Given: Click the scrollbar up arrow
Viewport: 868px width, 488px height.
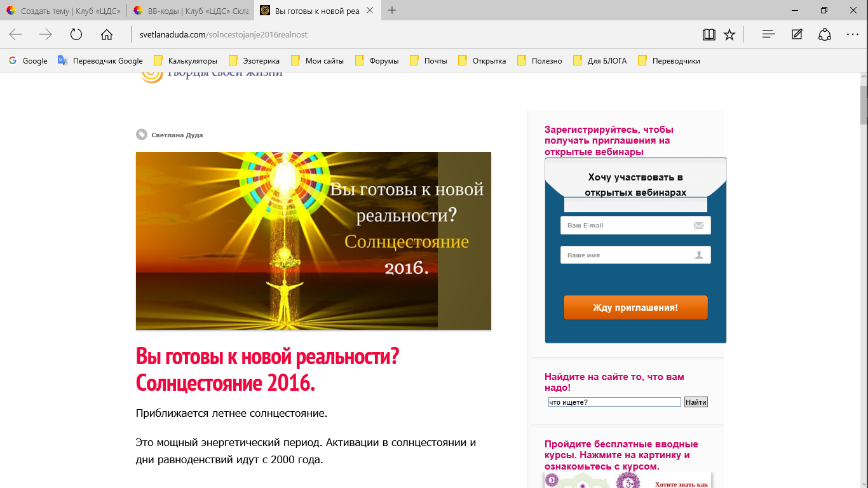Looking at the screenshot, I should [863, 76].
